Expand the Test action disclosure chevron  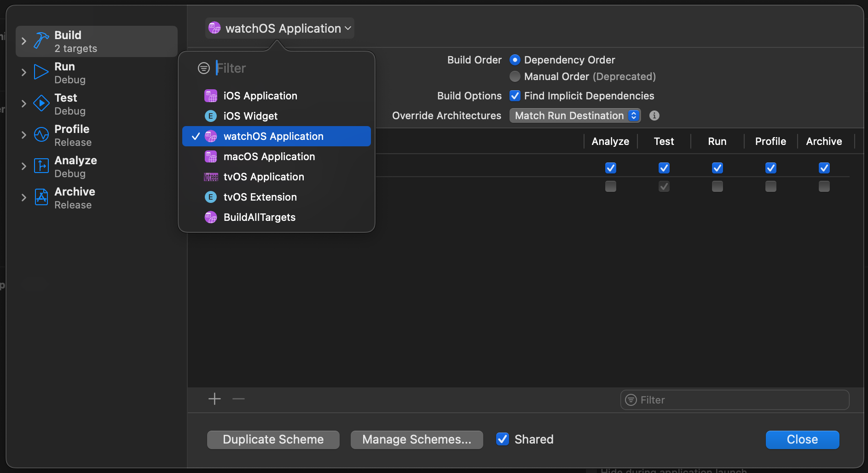coord(24,104)
